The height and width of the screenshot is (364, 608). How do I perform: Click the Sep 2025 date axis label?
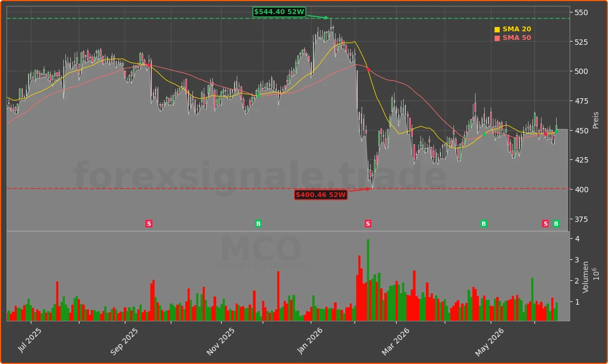click(124, 341)
